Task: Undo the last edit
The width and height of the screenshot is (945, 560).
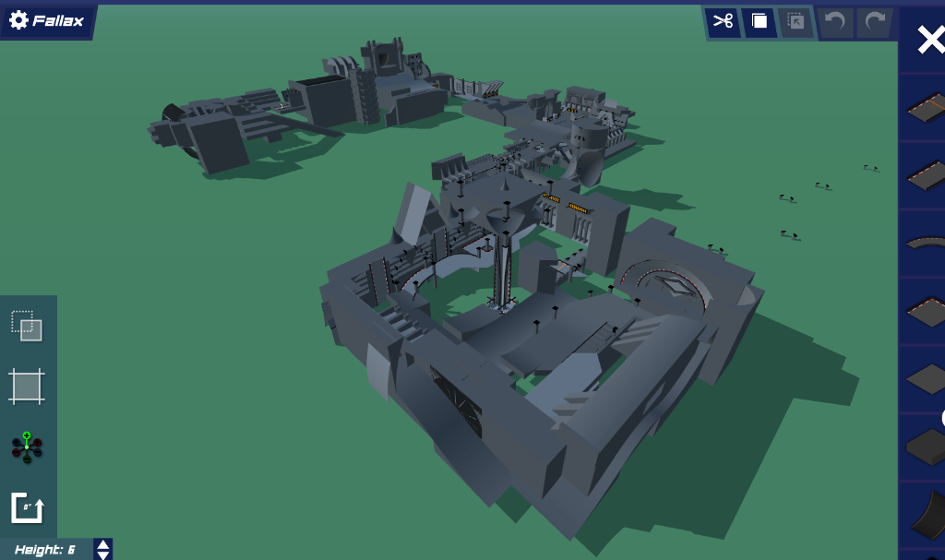Action: click(x=836, y=21)
